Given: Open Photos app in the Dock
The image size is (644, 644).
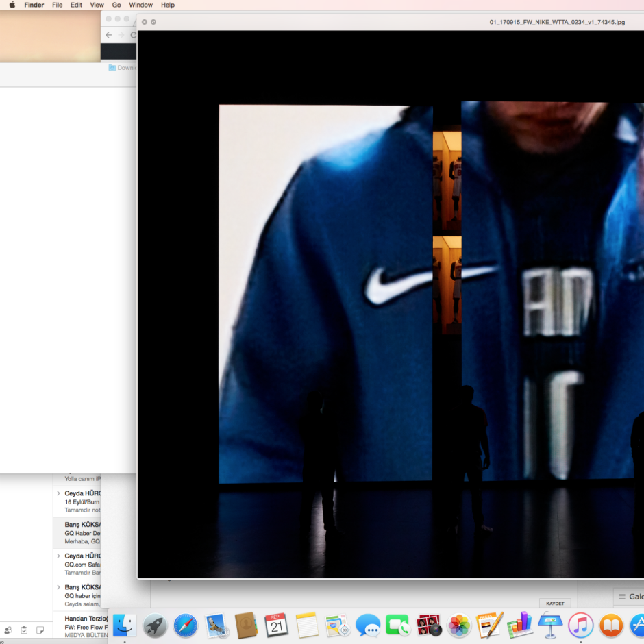Looking at the screenshot, I should coord(459,625).
